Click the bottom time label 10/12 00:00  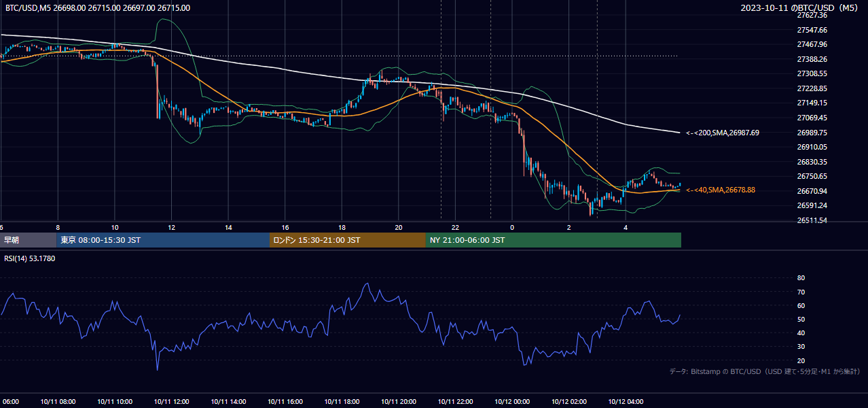coord(512,401)
